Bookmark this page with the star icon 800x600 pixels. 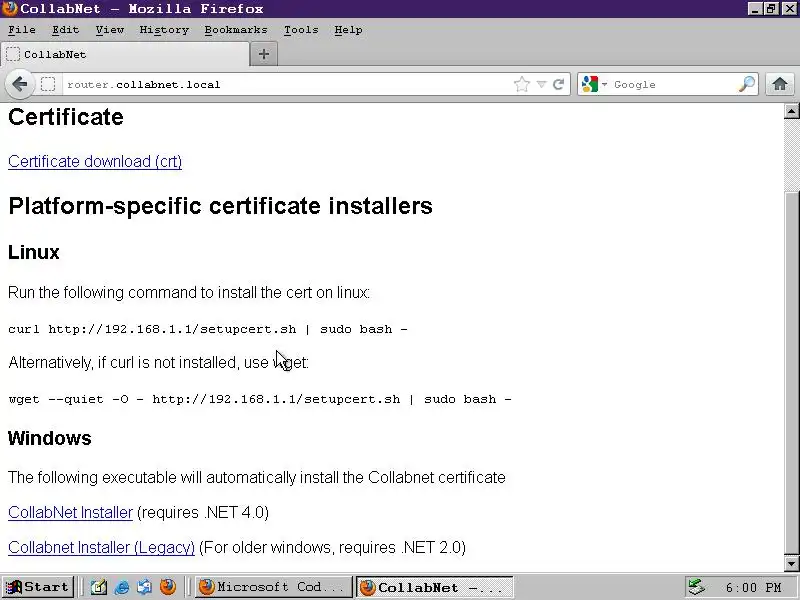coord(521,84)
